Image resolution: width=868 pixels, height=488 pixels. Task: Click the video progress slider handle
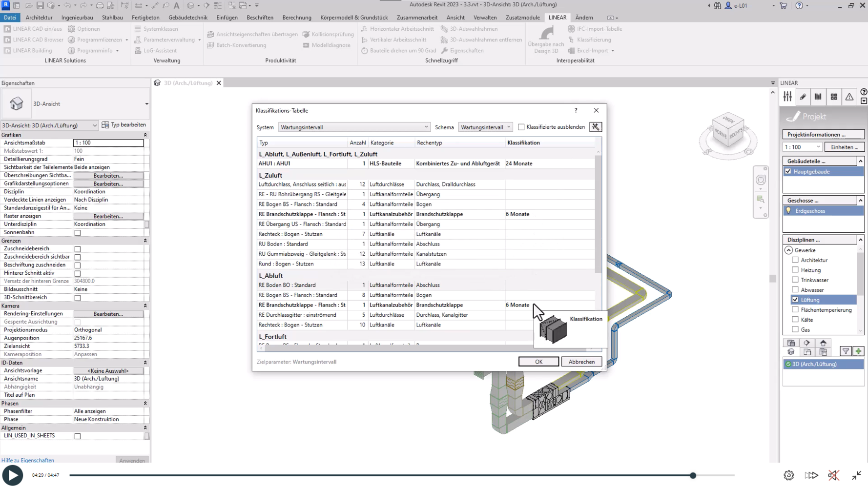[693, 475]
